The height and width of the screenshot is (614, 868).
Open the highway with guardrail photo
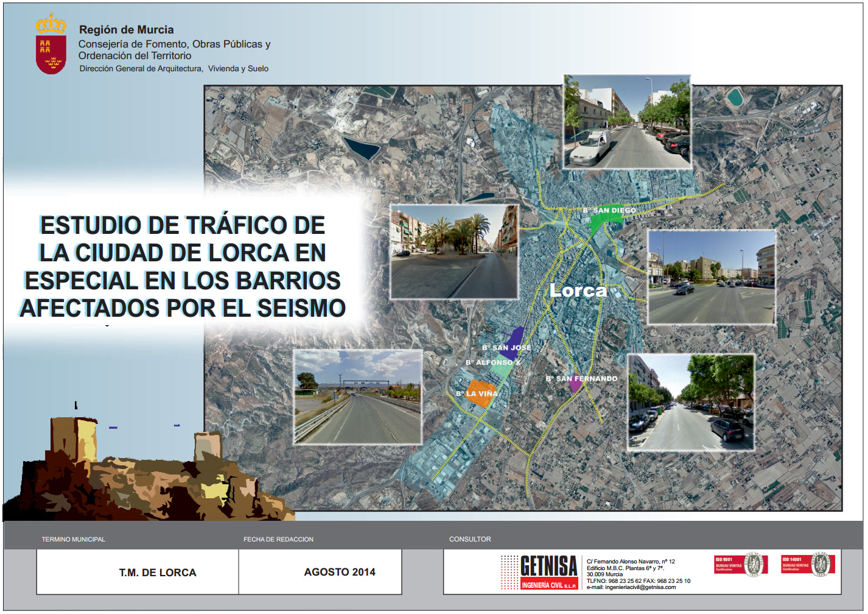pyautogui.click(x=358, y=397)
